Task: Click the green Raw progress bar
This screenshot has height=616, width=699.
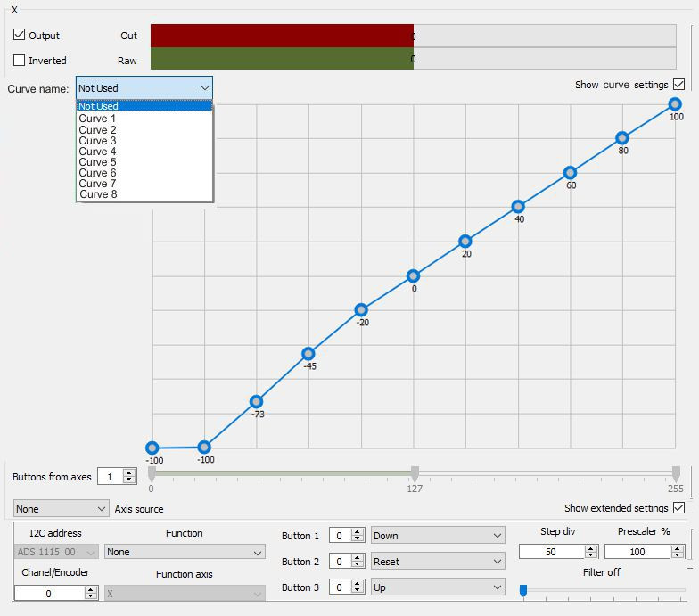Action: (282, 59)
